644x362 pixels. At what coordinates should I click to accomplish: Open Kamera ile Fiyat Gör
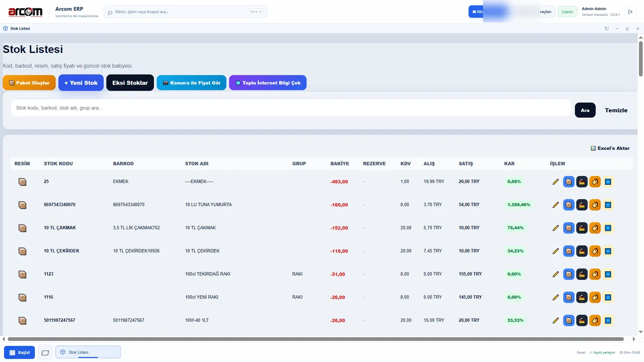191,83
